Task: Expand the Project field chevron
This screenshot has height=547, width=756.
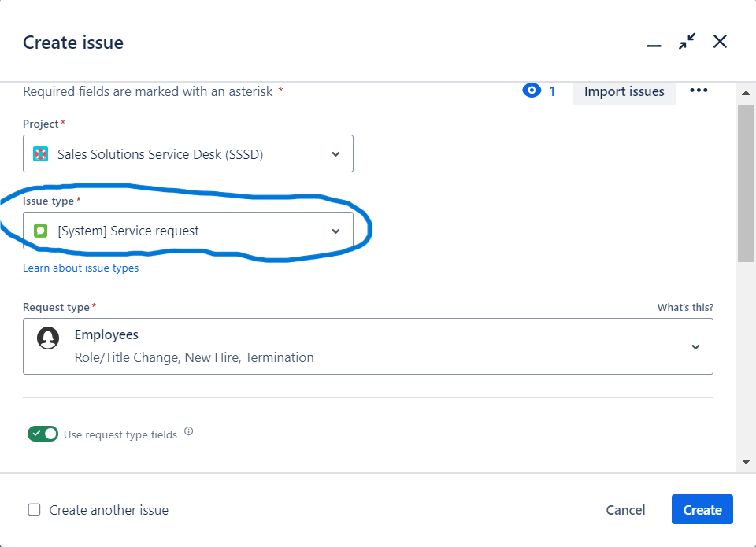Action: 336,154
